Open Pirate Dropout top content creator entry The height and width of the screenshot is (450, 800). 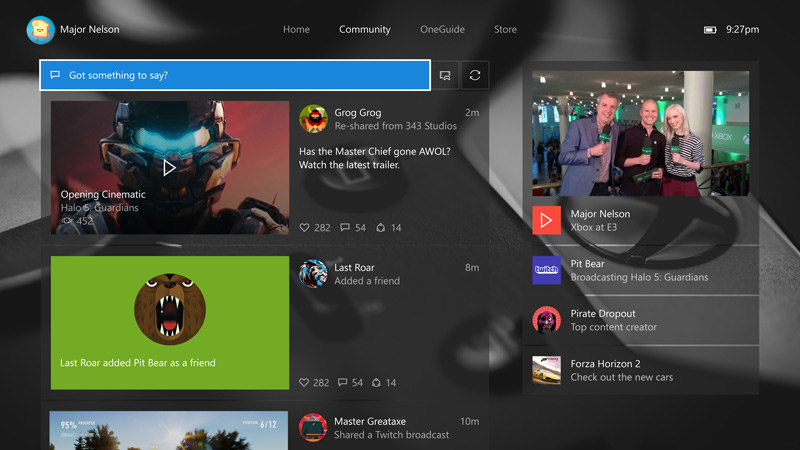click(641, 320)
